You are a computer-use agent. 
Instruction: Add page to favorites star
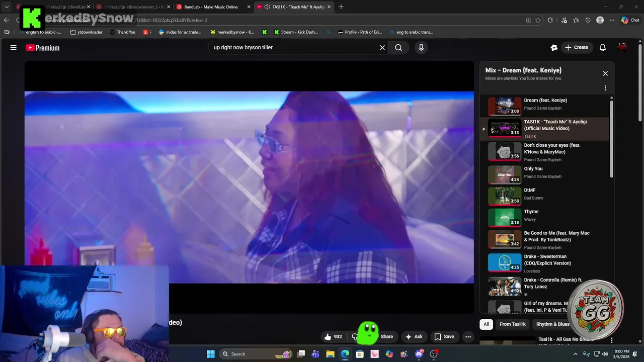pyautogui.click(x=538, y=20)
